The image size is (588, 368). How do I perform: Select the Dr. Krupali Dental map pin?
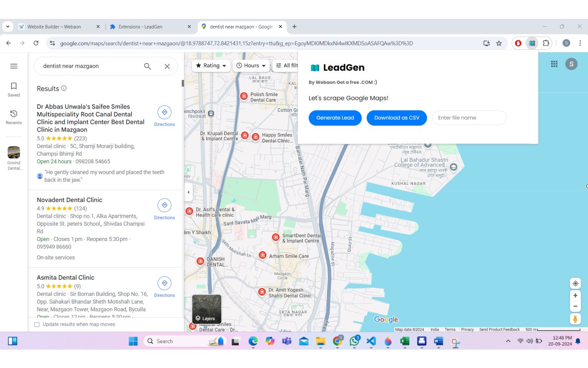tap(245, 135)
